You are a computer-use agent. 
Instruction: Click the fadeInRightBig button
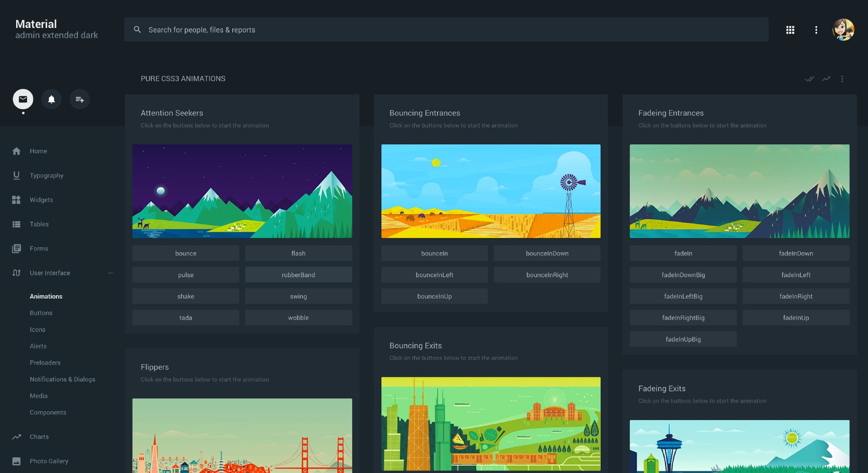[683, 318]
